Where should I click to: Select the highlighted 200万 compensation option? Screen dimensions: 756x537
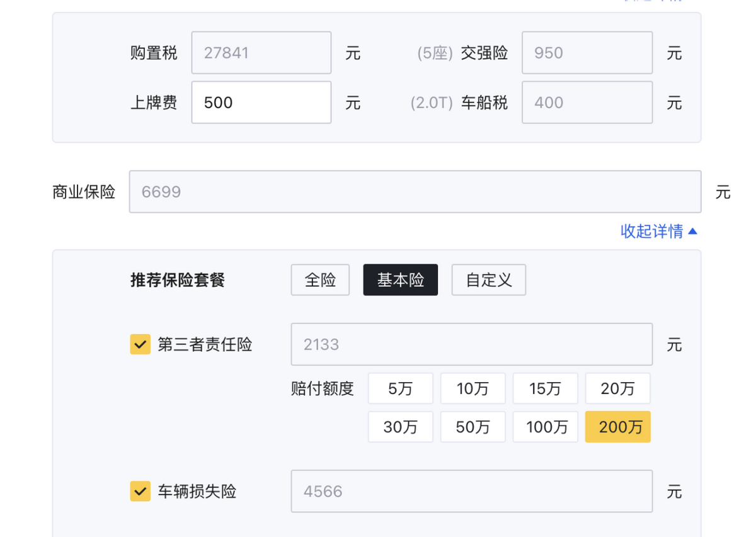[617, 427]
